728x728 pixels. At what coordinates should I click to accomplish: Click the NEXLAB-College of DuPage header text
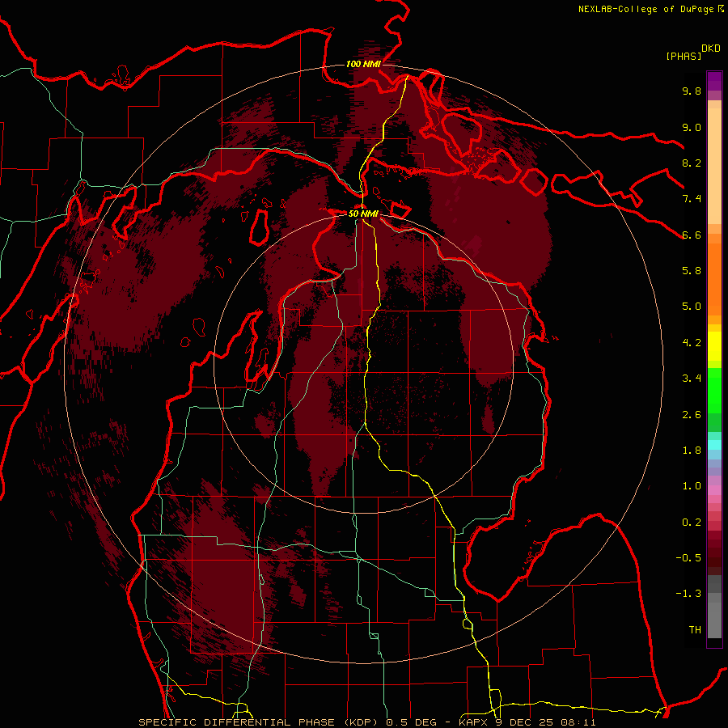pos(647,9)
